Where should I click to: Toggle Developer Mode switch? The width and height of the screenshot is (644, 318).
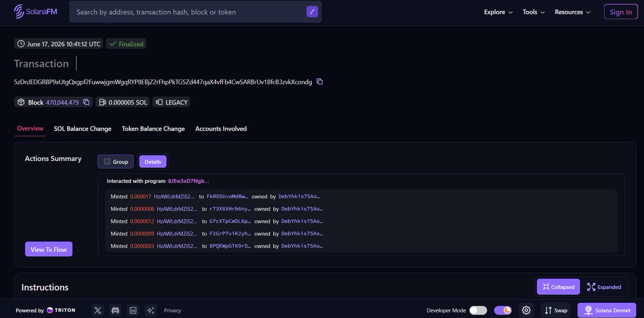[x=478, y=310]
